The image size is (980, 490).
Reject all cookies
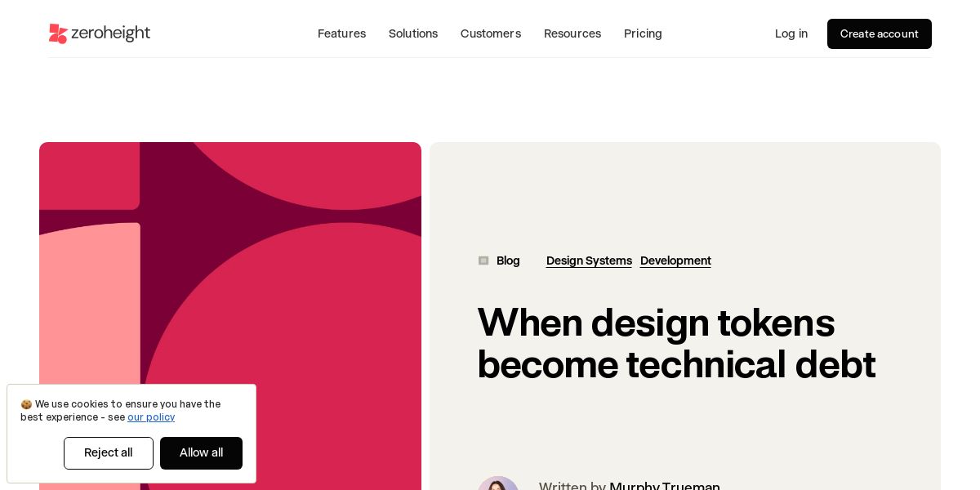tap(109, 453)
